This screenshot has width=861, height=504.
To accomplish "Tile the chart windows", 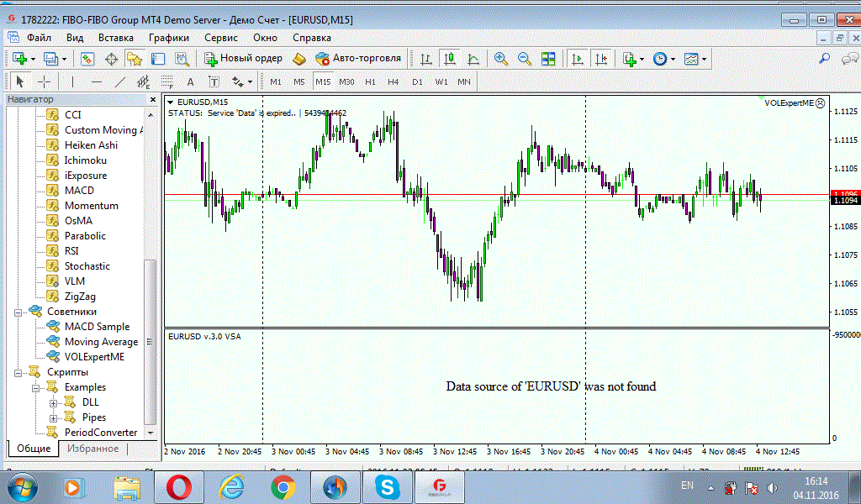I will click(548, 59).
